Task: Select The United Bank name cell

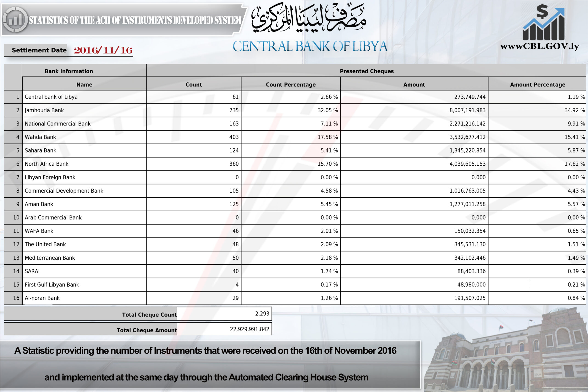Action: coord(84,245)
